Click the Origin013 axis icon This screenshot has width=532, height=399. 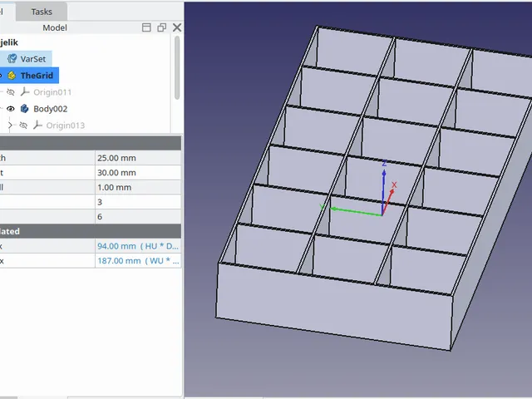tap(37, 126)
